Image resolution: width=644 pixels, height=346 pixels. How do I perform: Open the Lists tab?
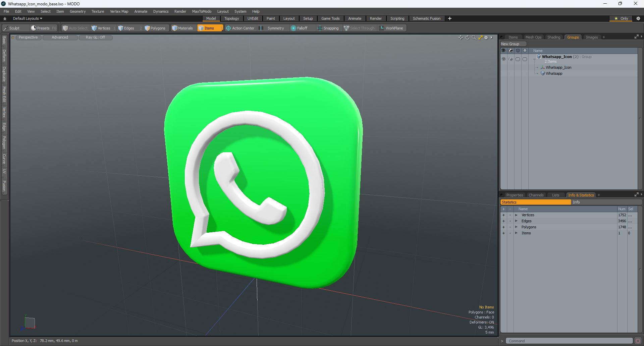click(x=555, y=195)
